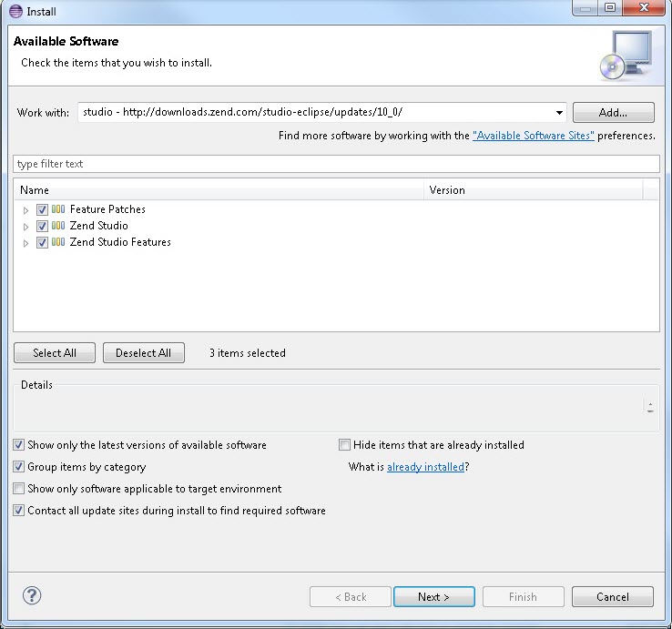Open the Work with dropdown arrow
Viewport: 672px width, 629px height.
(559, 113)
